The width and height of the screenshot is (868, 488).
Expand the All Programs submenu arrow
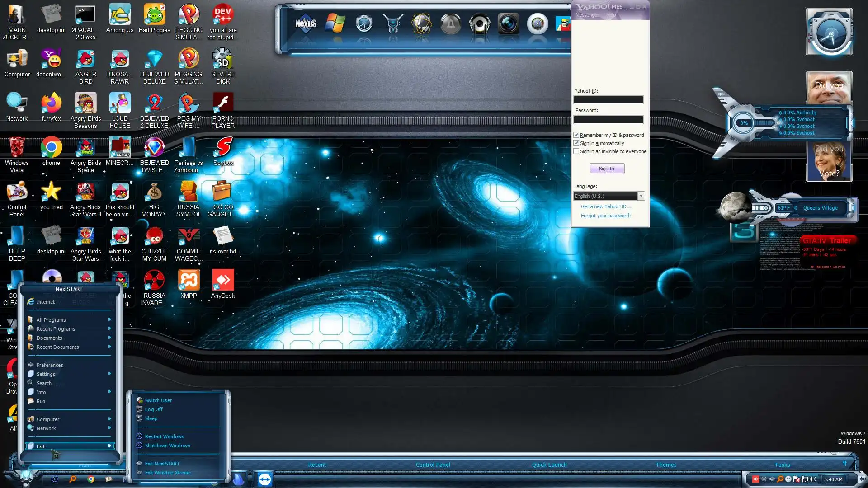pos(109,320)
